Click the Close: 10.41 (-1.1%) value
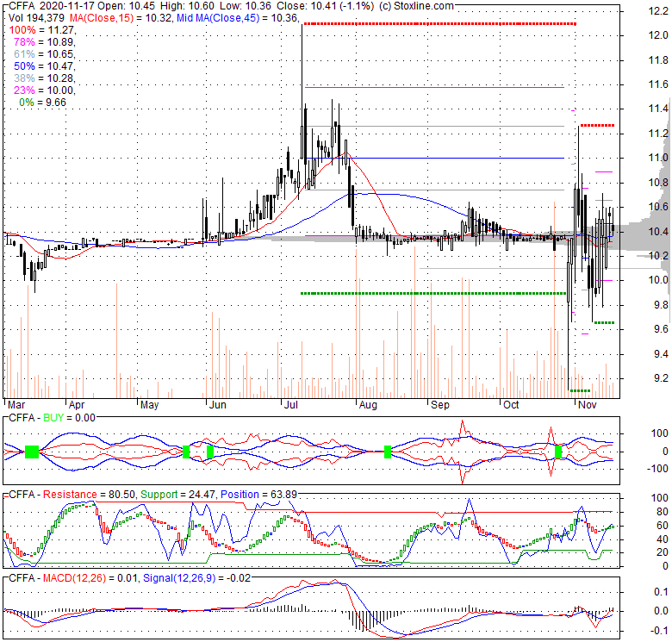 point(326,6)
